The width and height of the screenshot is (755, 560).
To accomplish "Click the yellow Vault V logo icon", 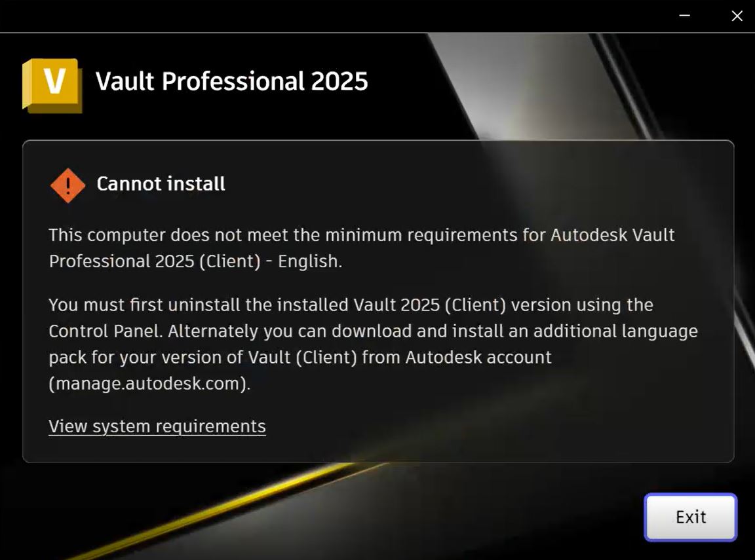I will (x=52, y=86).
